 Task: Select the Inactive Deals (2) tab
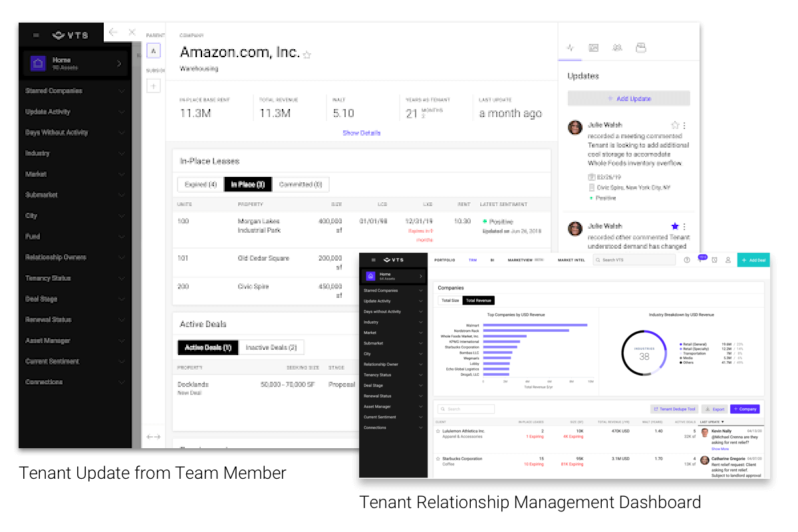pyautogui.click(x=271, y=347)
